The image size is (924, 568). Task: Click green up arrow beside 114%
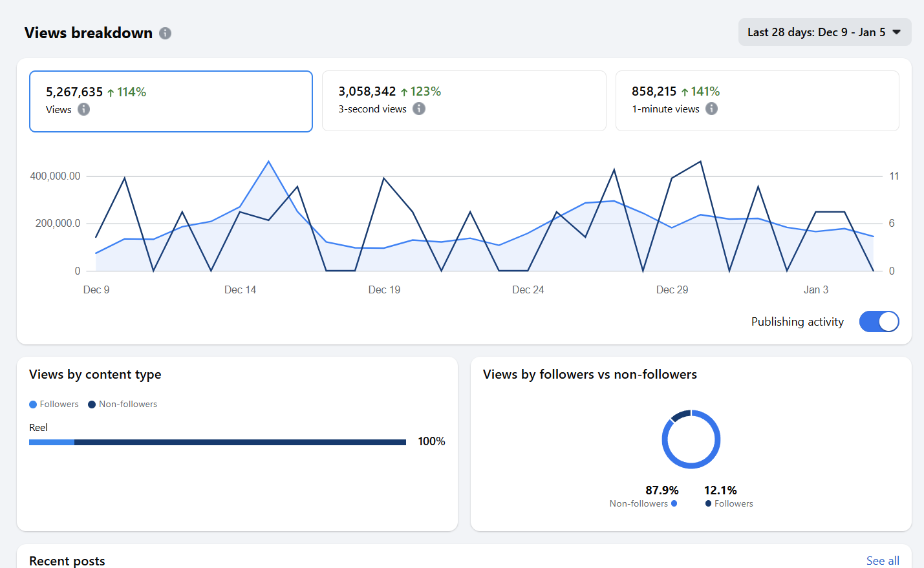111,92
